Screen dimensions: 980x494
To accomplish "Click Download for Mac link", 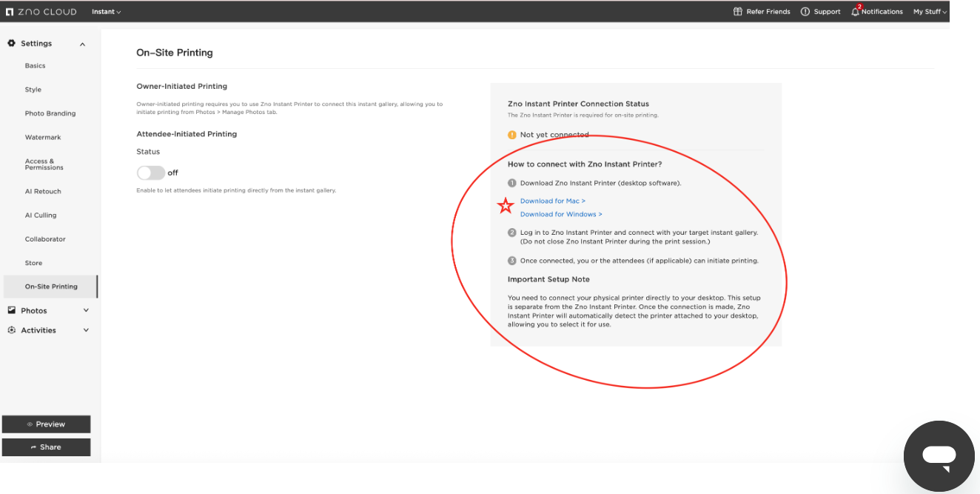I will click(552, 201).
